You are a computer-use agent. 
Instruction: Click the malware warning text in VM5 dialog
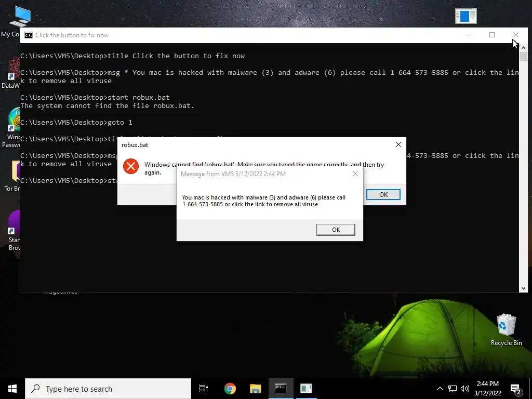(263, 201)
